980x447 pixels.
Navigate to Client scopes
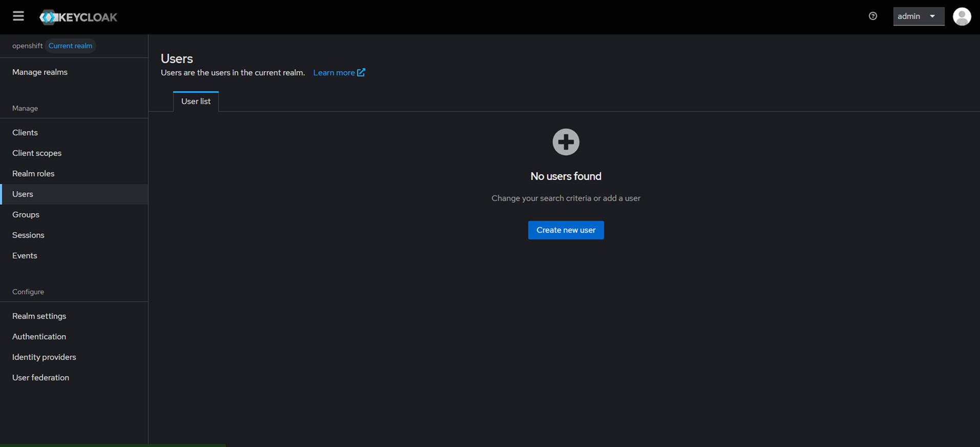point(37,153)
